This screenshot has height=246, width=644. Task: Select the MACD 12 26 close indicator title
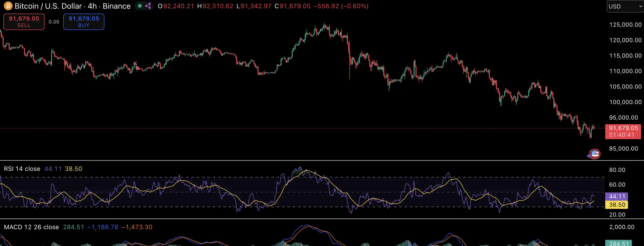[31, 227]
